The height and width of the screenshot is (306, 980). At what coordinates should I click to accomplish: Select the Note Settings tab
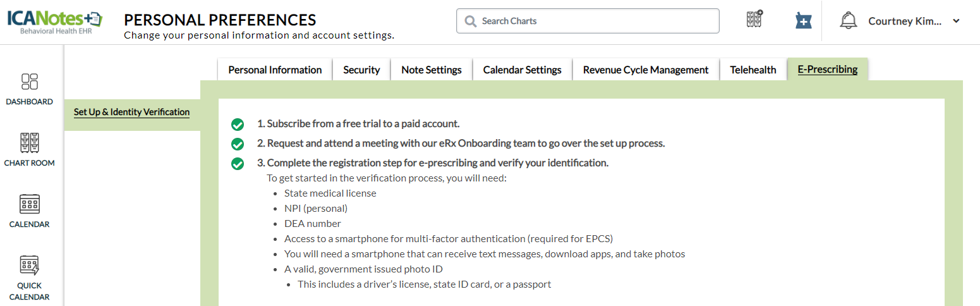(x=432, y=70)
